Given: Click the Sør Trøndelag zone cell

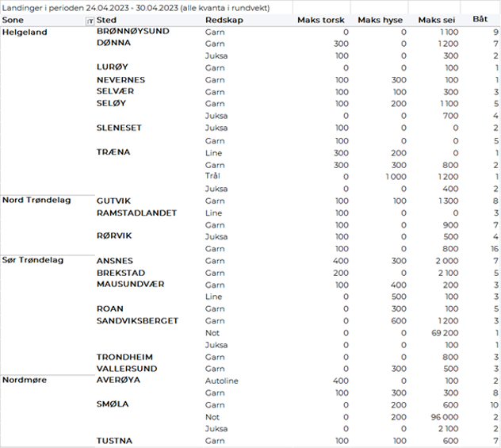Looking at the screenshot, I should 33,260.
